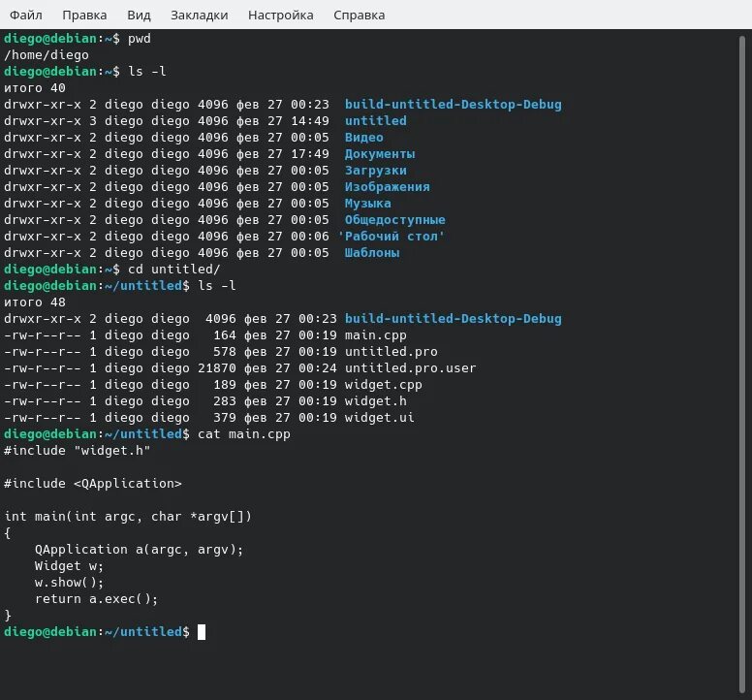Image resolution: width=752 pixels, height=700 pixels.
Task: Select the 'Шаблоны' directory name
Action: point(372,253)
